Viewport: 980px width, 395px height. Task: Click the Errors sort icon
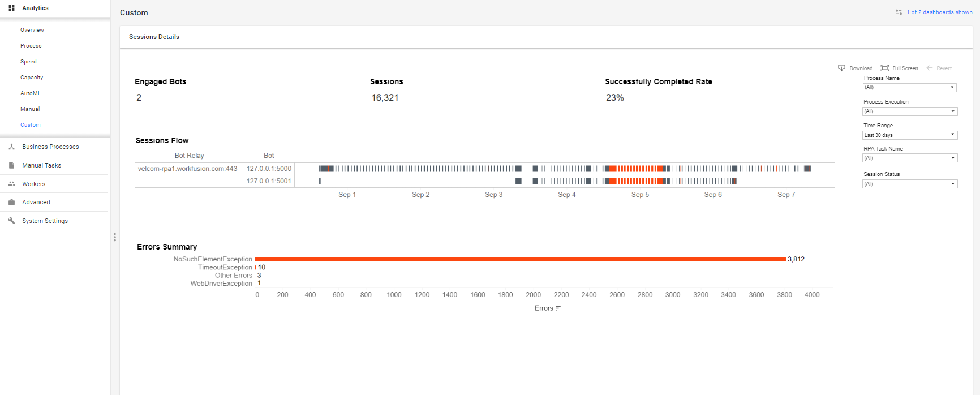(x=558, y=308)
